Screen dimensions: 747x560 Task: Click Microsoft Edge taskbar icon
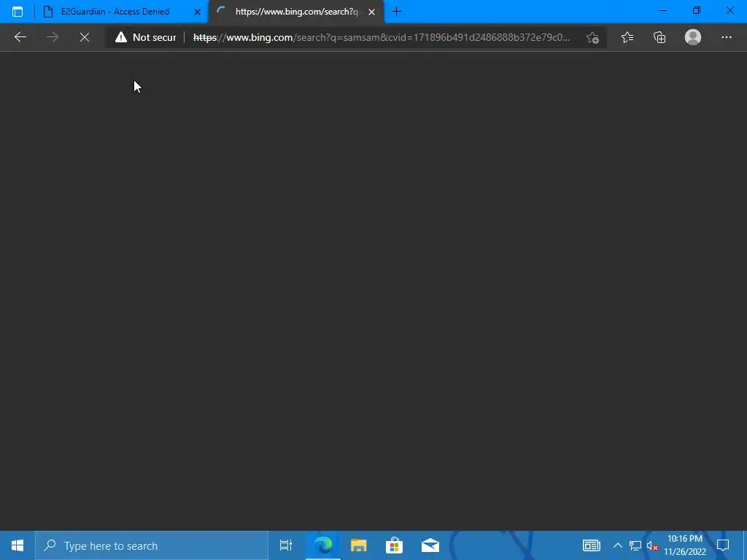tap(323, 545)
